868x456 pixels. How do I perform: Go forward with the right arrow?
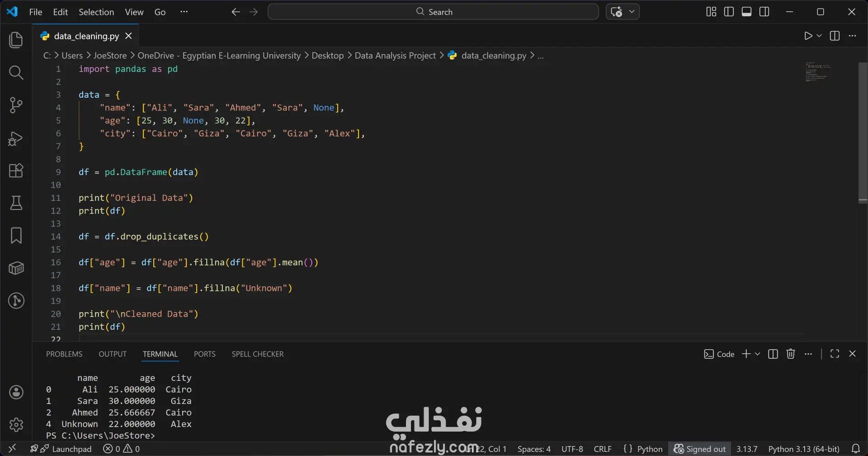pyautogui.click(x=254, y=12)
